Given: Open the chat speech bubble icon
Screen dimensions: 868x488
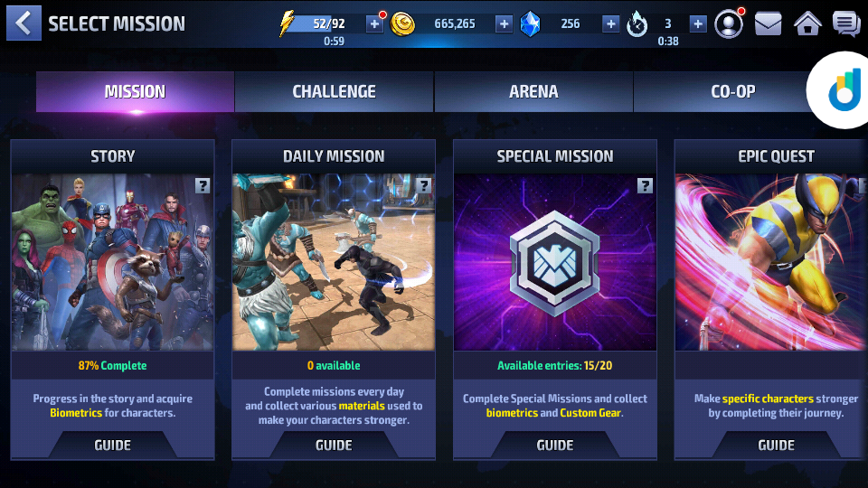Looking at the screenshot, I should point(846,24).
